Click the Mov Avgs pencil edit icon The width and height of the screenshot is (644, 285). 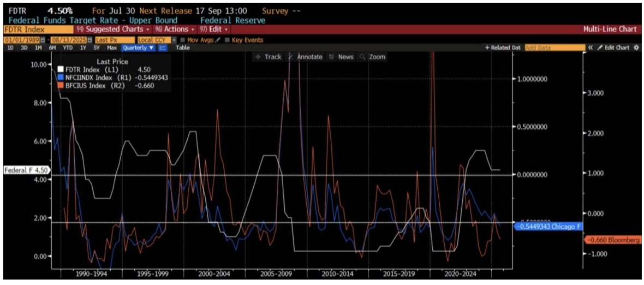tap(218, 40)
